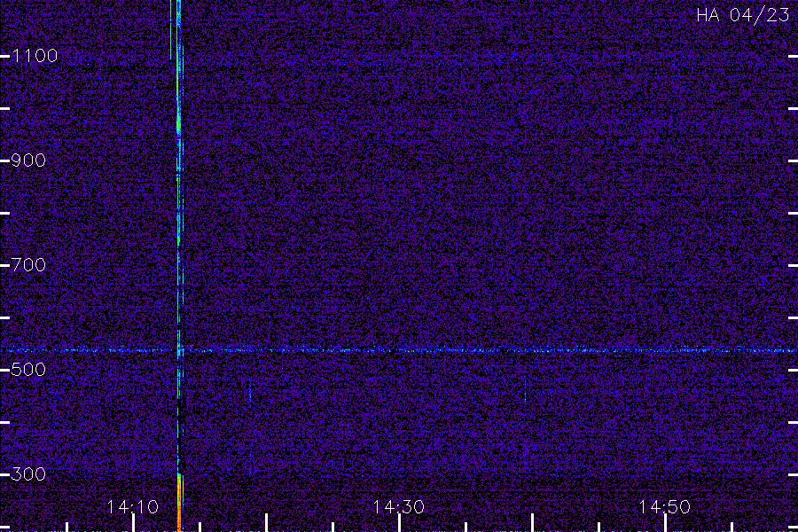Click the 14:50 time axis label
This screenshot has width=798, height=532.
pyautogui.click(x=665, y=507)
